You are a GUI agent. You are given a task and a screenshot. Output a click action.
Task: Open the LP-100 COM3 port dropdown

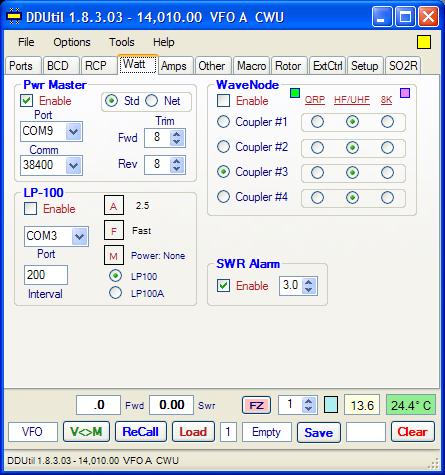point(79,236)
